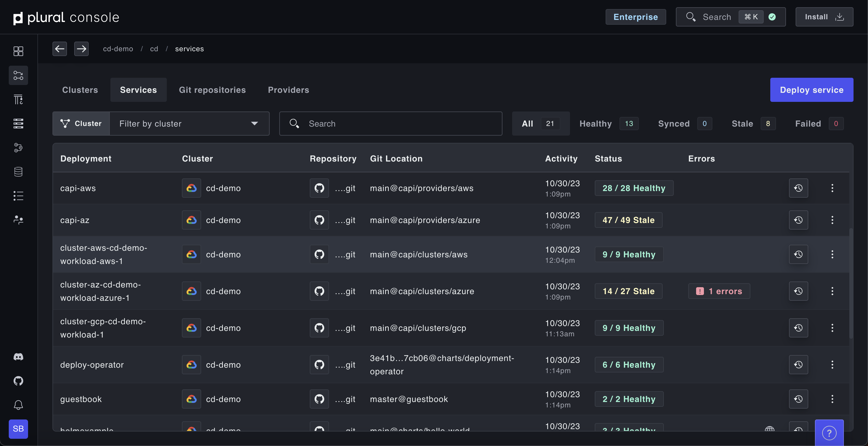Click the Install button
868x446 pixels.
824,17
